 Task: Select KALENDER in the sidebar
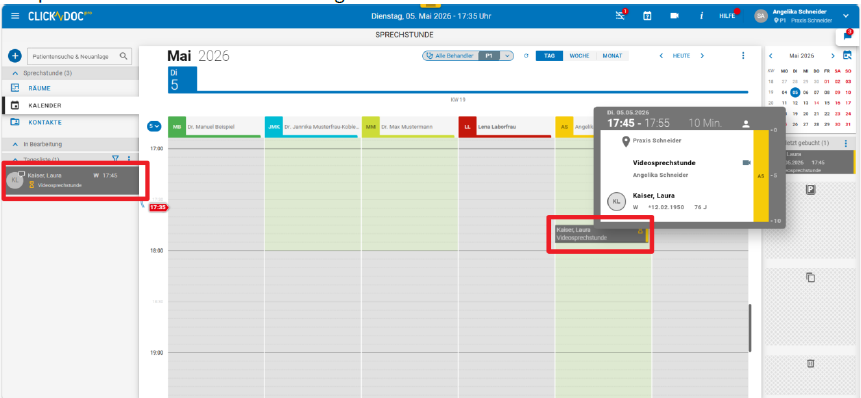(x=45, y=105)
